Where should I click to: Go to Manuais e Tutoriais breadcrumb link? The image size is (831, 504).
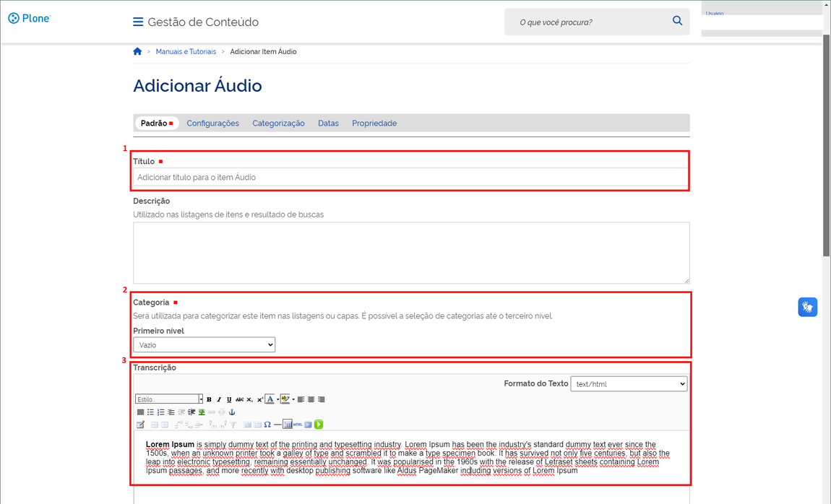pyautogui.click(x=186, y=52)
